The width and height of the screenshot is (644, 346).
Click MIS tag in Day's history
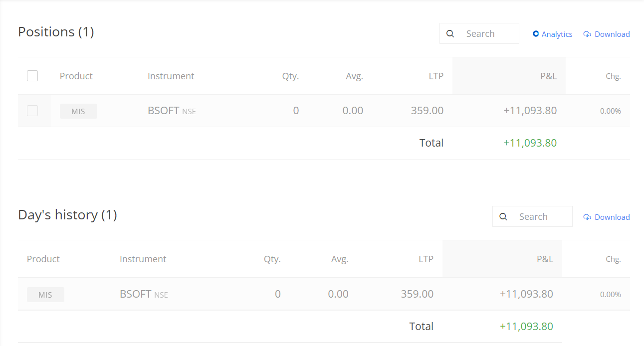(x=45, y=295)
